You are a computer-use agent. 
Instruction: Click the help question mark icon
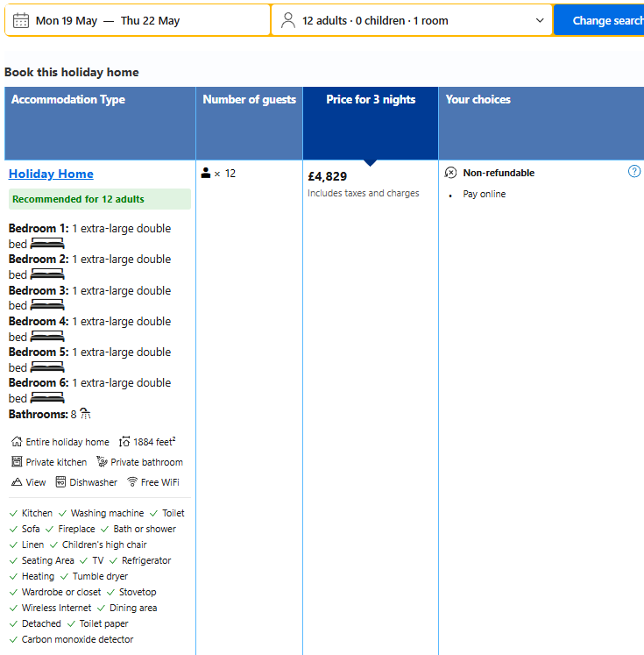click(634, 172)
